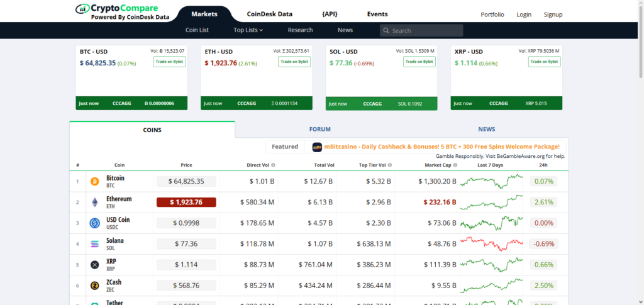Open Coin List menu item
Viewport: 644px width, 305px height.
[x=197, y=30]
